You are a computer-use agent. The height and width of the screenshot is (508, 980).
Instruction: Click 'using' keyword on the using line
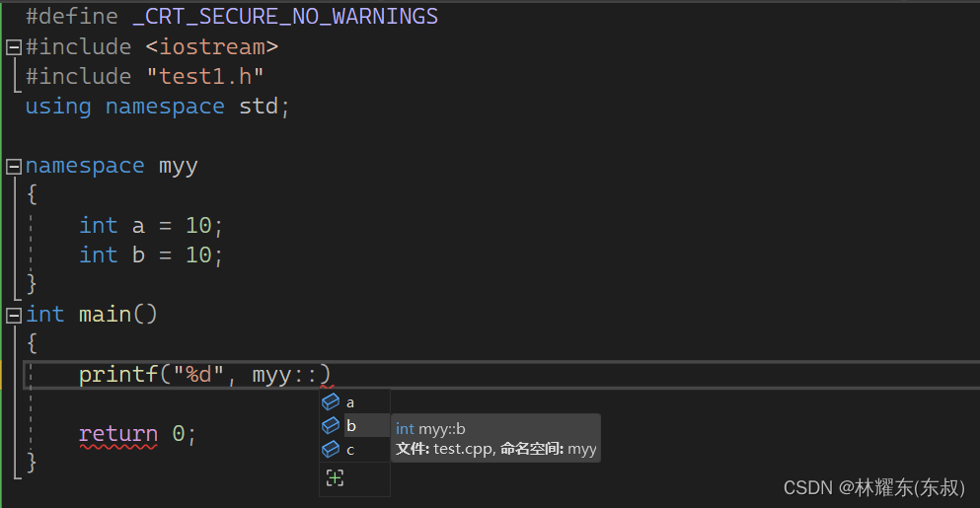pyautogui.click(x=58, y=107)
